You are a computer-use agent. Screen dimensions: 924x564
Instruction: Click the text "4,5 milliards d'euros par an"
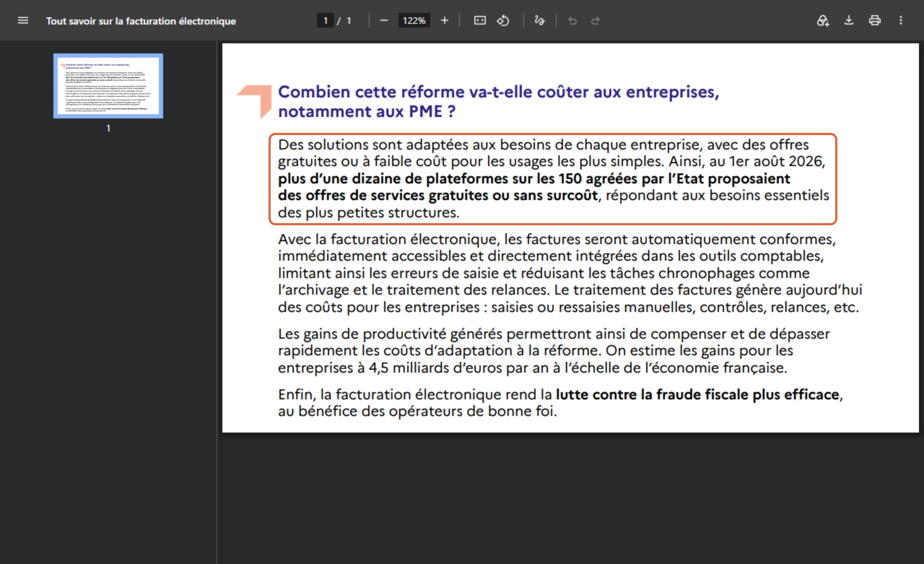[x=459, y=368]
